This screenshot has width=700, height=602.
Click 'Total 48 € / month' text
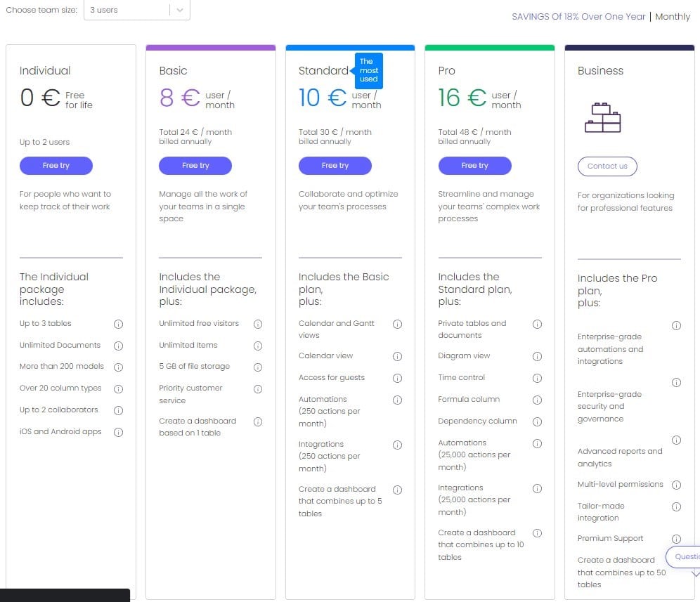pyautogui.click(x=474, y=132)
